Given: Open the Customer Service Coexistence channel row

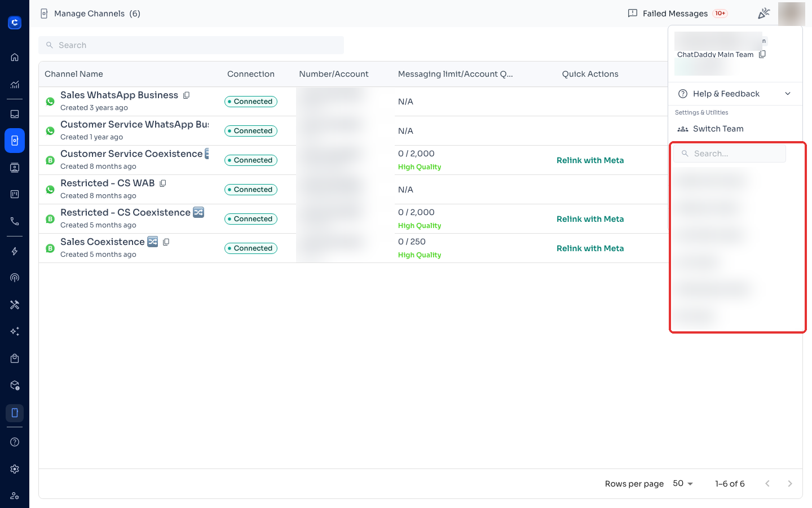Looking at the screenshot, I should 353,160.
